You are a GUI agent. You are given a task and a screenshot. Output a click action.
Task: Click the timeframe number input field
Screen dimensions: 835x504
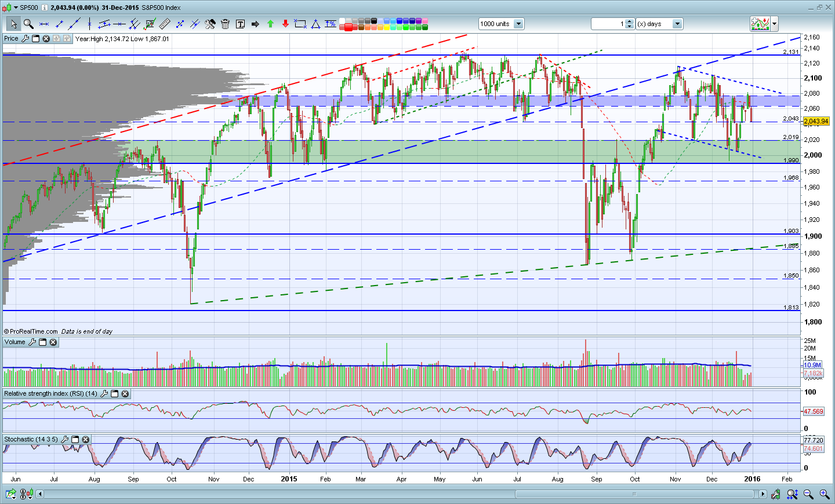pyautogui.click(x=609, y=24)
